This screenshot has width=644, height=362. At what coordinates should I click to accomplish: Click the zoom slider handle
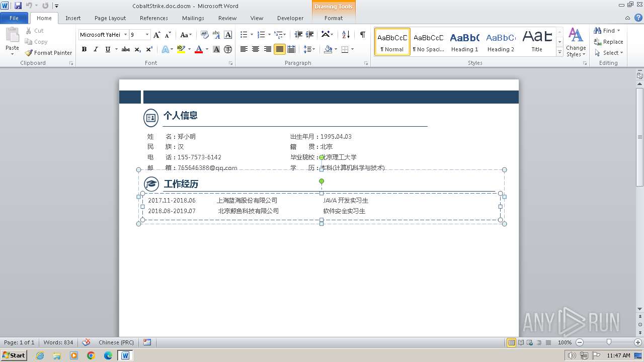(x=609, y=342)
